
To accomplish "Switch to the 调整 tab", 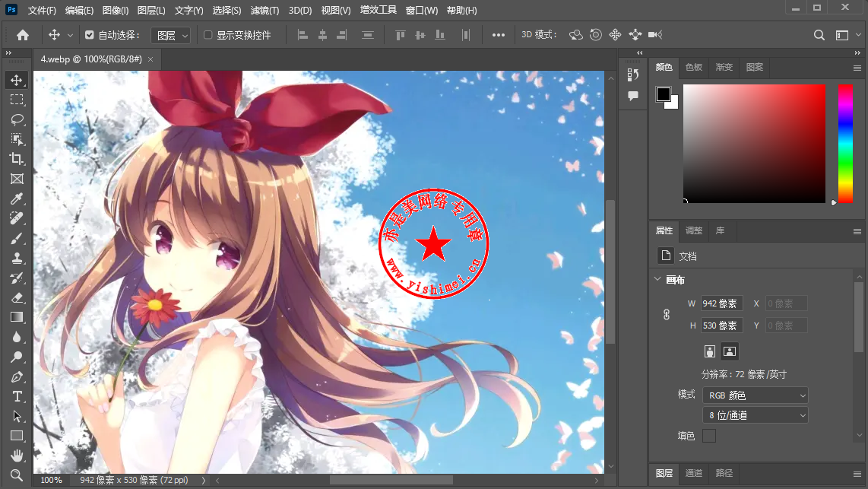I will pyautogui.click(x=694, y=230).
